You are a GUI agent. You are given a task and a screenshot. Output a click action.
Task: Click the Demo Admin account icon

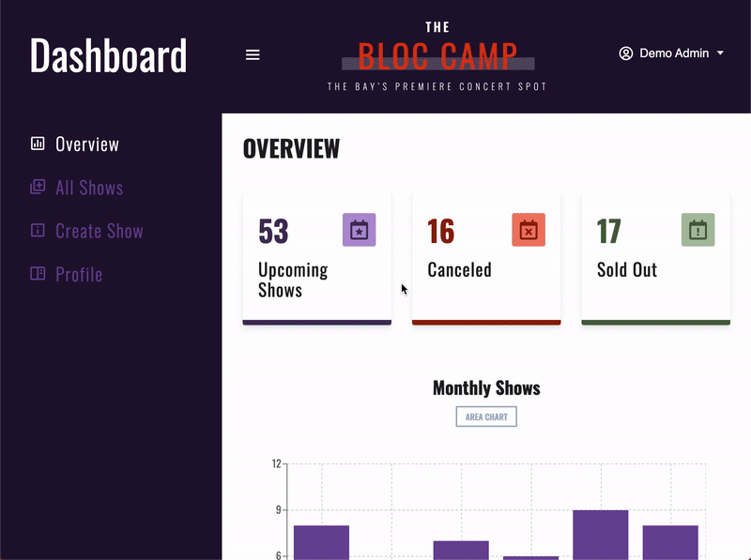tap(625, 53)
